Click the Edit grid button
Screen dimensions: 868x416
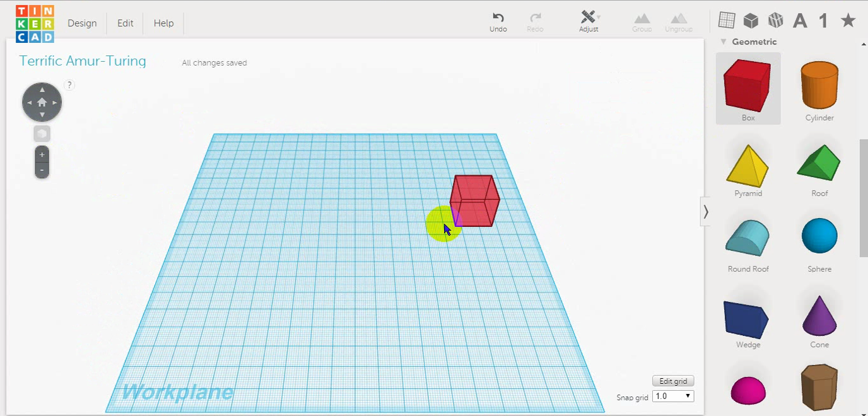point(672,380)
